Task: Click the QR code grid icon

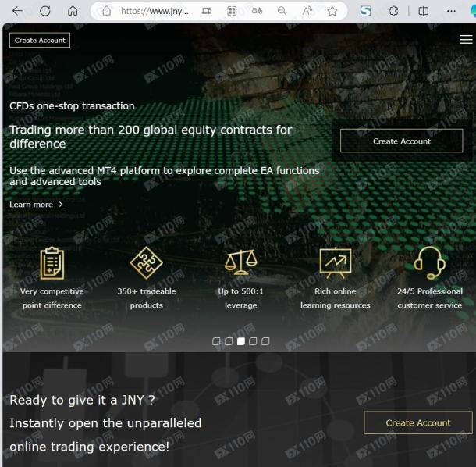Action: point(232,11)
